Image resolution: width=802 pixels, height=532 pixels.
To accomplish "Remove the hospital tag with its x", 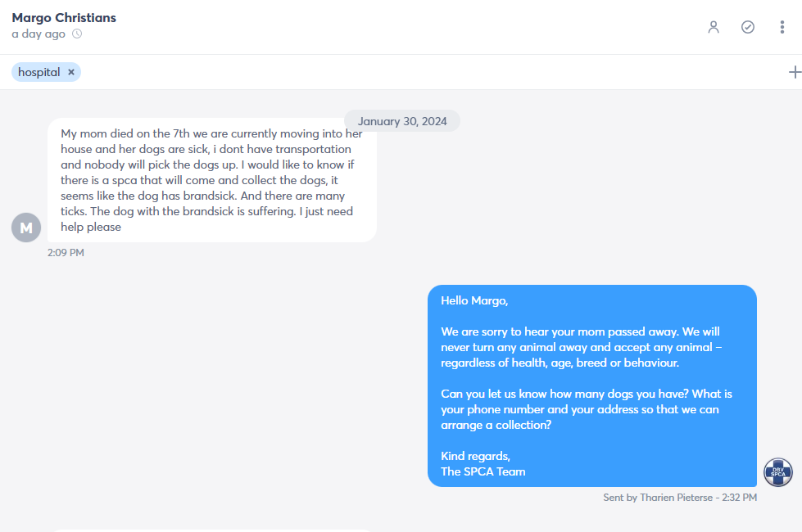I will pyautogui.click(x=71, y=72).
